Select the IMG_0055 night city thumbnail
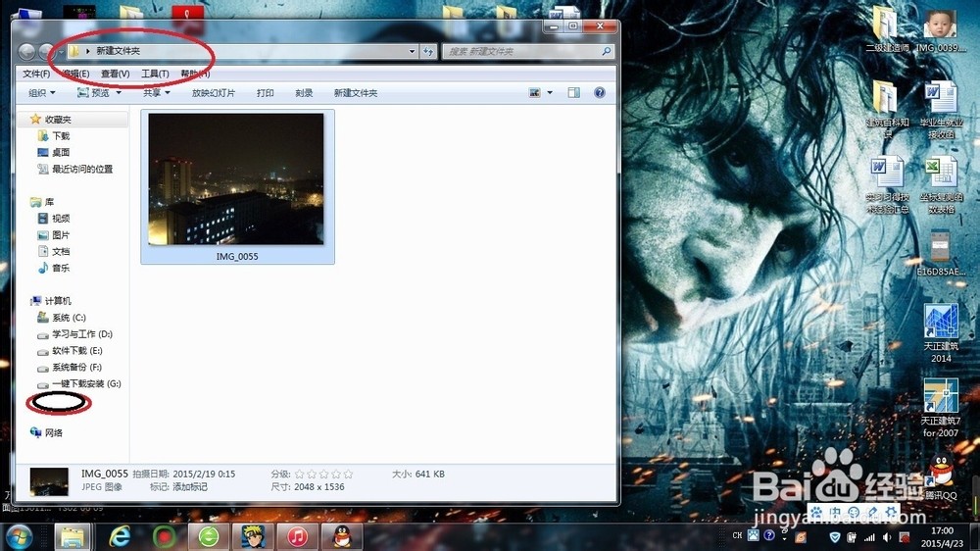 (x=237, y=186)
